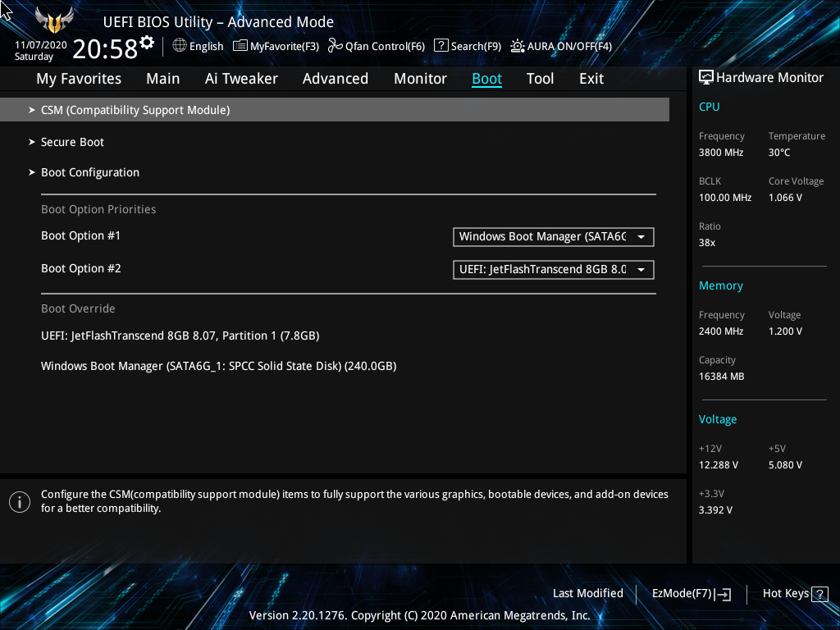This screenshot has height=630, width=840.
Task: Click memory voltage 1.200 V
Action: click(785, 331)
